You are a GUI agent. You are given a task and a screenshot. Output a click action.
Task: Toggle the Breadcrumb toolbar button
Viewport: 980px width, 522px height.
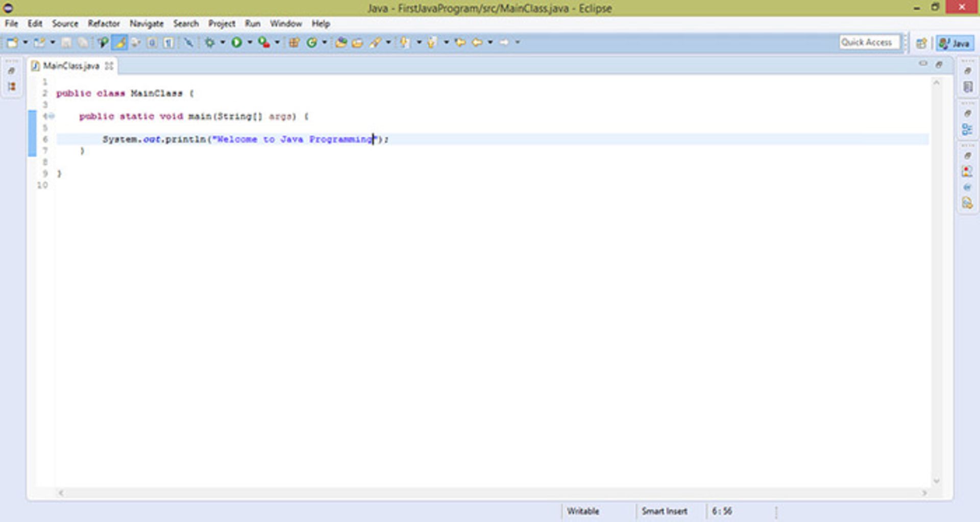coord(103,42)
